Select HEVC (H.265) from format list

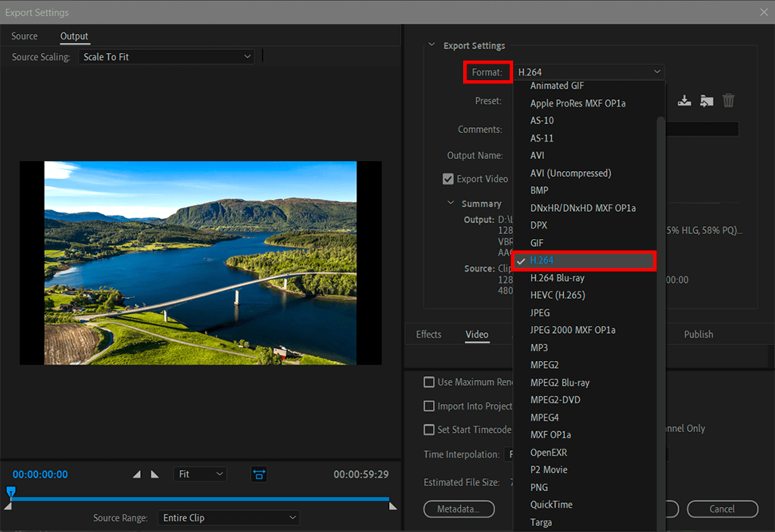pyautogui.click(x=558, y=295)
